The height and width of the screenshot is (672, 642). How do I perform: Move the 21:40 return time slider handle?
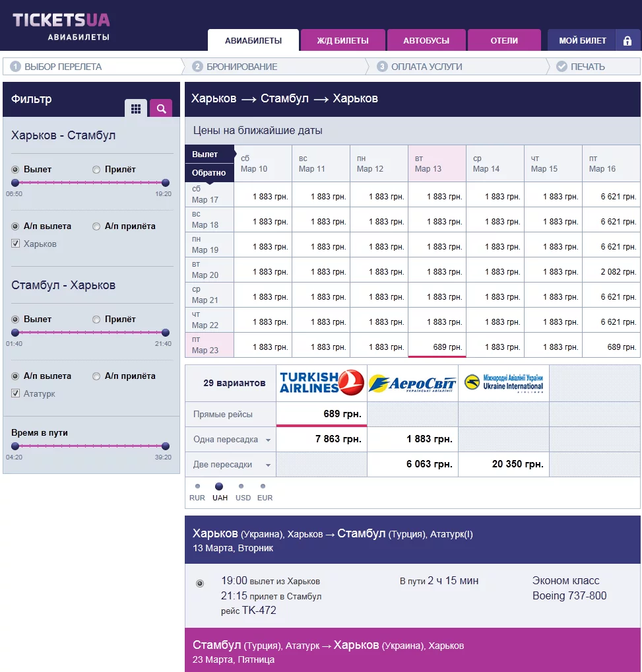coord(166,333)
